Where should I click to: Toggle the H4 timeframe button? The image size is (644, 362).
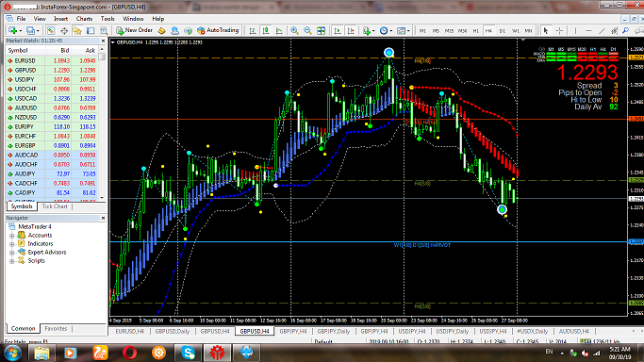tap(488, 31)
